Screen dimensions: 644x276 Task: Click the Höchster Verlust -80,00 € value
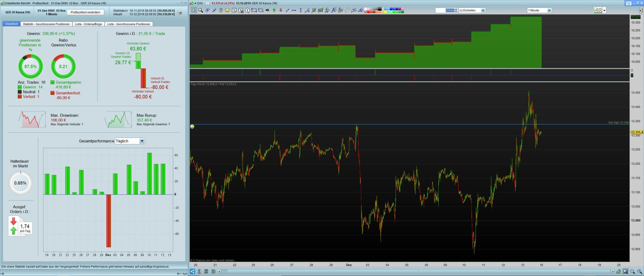pyautogui.click(x=143, y=97)
